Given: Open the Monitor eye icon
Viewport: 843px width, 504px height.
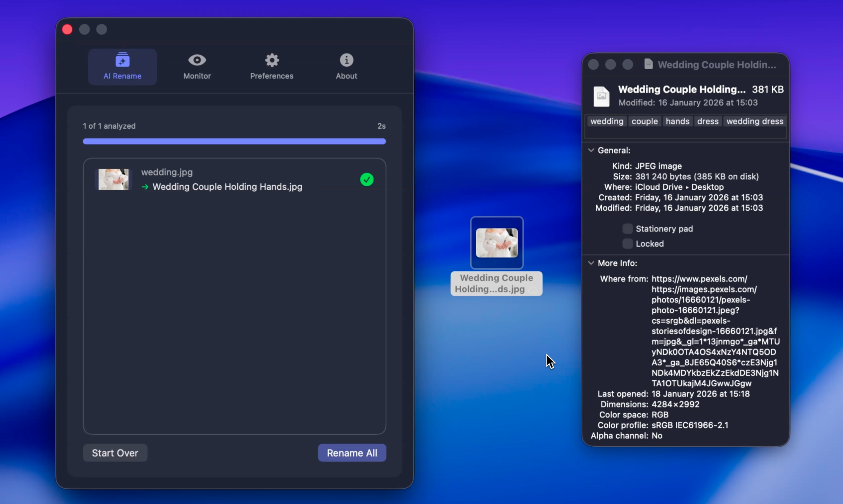Looking at the screenshot, I should coord(197,60).
